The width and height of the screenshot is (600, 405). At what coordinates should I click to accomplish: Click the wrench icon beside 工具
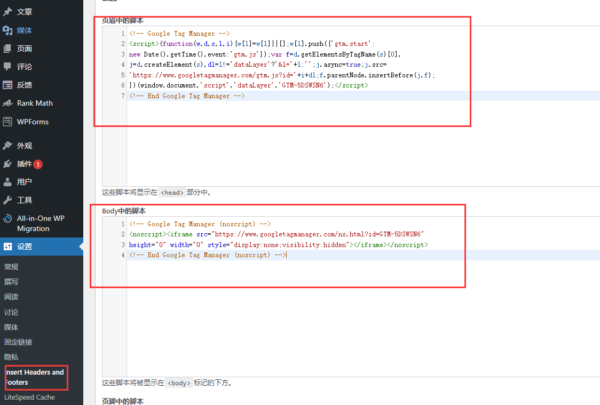point(7,200)
